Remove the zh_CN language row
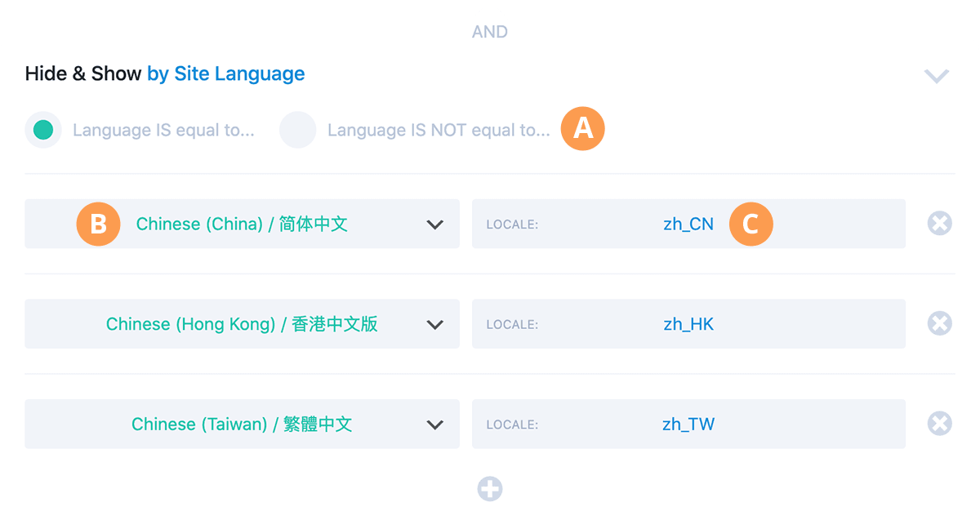 click(x=940, y=223)
